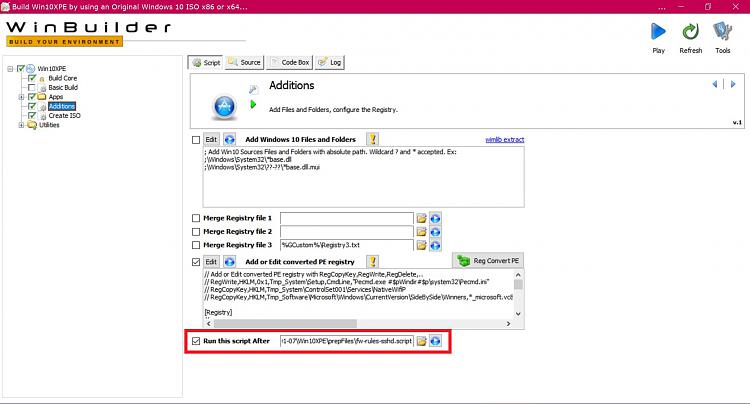Uncheck Add or Edit converted PE registry
The width and height of the screenshot is (750, 404).
click(x=196, y=262)
